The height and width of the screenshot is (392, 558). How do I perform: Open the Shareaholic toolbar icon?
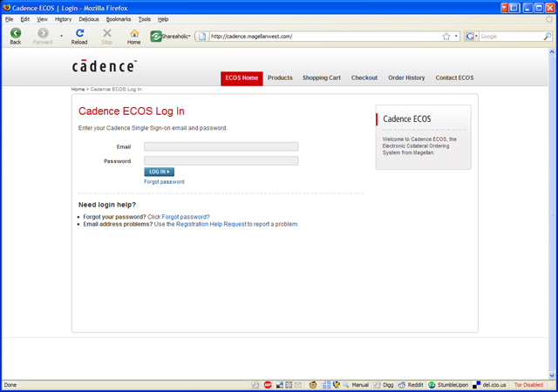155,37
